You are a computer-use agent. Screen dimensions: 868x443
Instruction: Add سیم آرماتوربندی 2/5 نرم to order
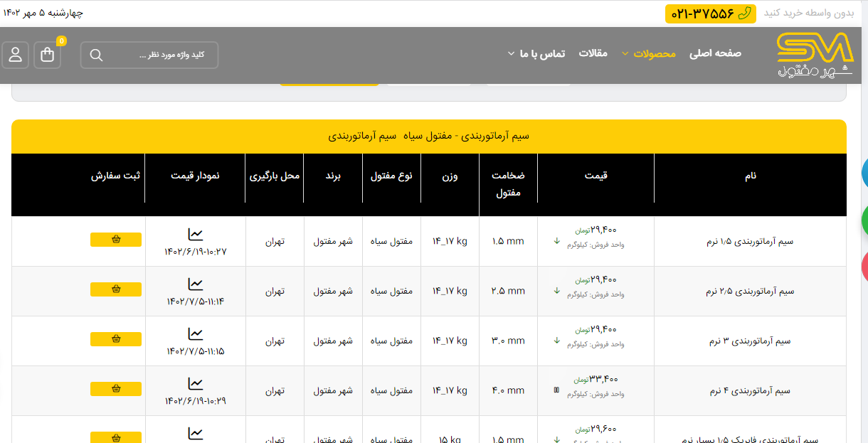coord(116,289)
